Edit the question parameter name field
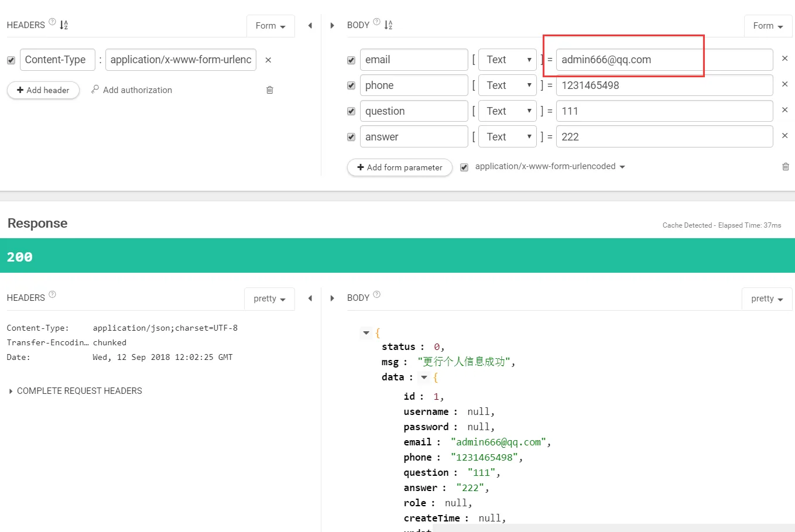 coord(414,111)
